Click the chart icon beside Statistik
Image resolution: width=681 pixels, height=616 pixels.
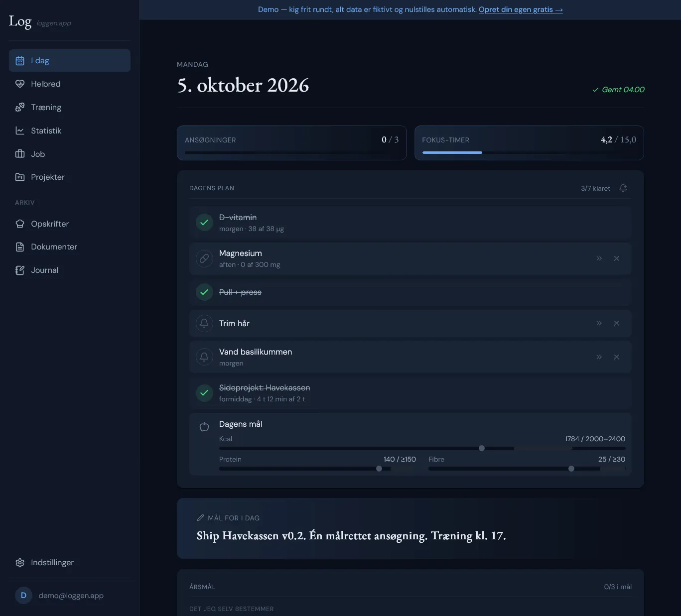(x=20, y=130)
